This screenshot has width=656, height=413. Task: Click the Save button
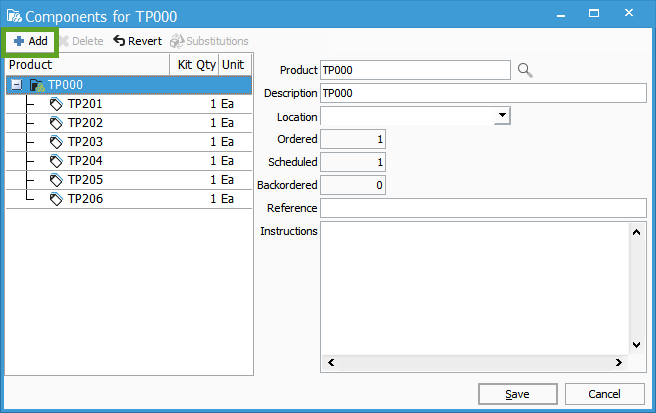(x=518, y=394)
